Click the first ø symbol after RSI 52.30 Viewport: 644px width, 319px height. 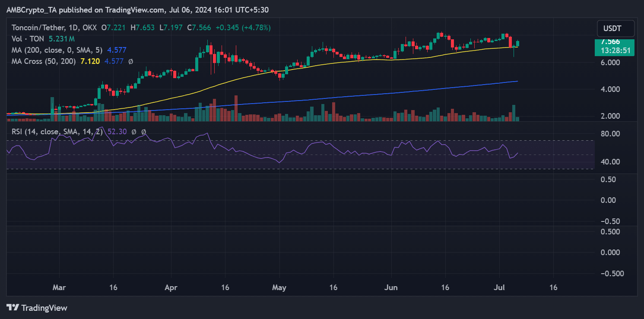(x=134, y=132)
